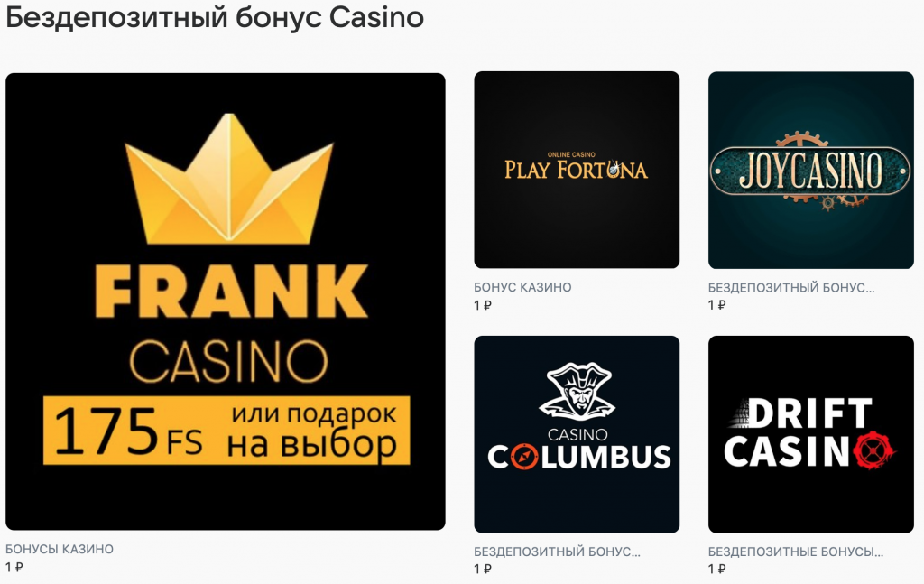Open the 'БОНУС КАЗИНО' label under Play Fortuna
924x584 pixels.
522,287
